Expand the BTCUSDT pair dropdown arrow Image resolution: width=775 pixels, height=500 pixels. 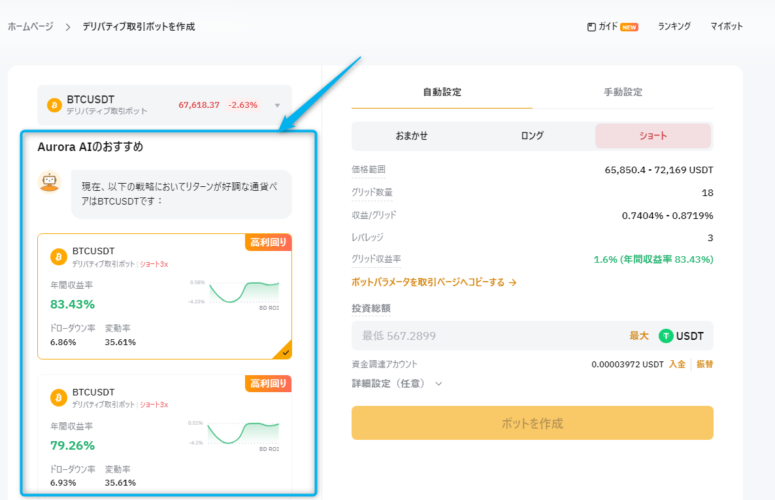pyautogui.click(x=277, y=105)
